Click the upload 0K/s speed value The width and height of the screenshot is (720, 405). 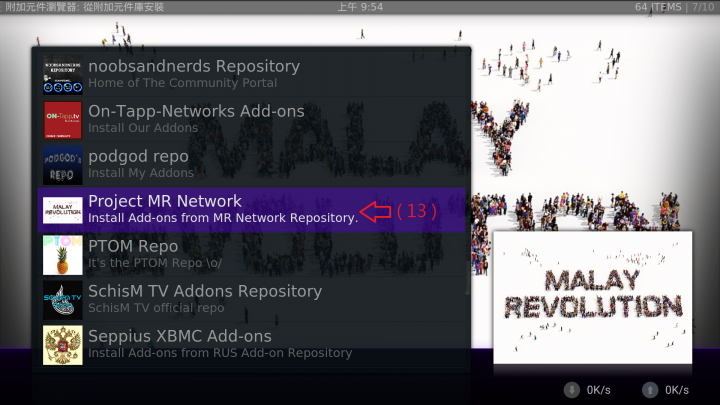point(677,390)
